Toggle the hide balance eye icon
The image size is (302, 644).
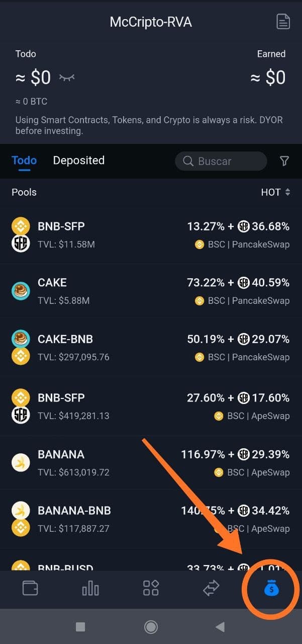67,77
